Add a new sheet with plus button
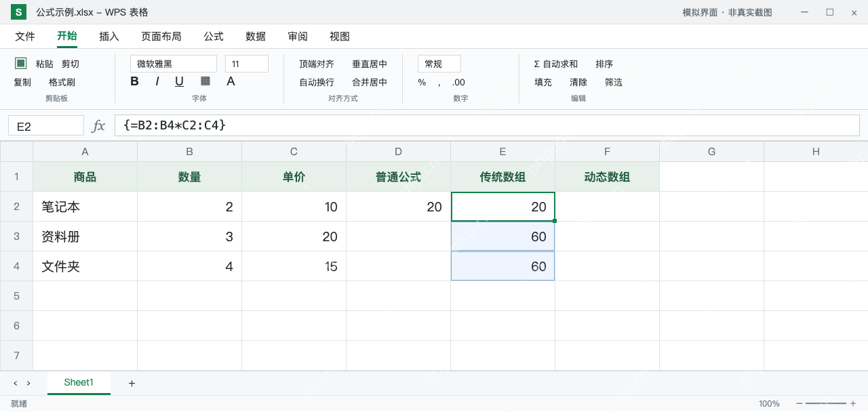The image size is (868, 412). tap(132, 384)
